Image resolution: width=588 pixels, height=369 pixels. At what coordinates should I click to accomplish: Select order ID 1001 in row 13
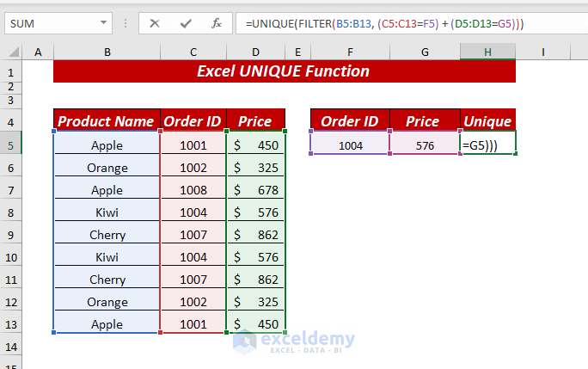pos(193,322)
